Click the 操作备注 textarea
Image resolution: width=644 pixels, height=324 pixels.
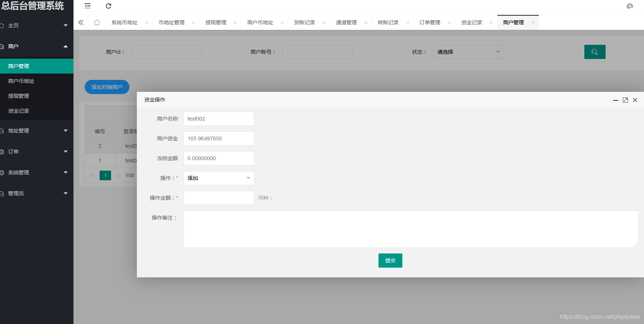(411, 229)
